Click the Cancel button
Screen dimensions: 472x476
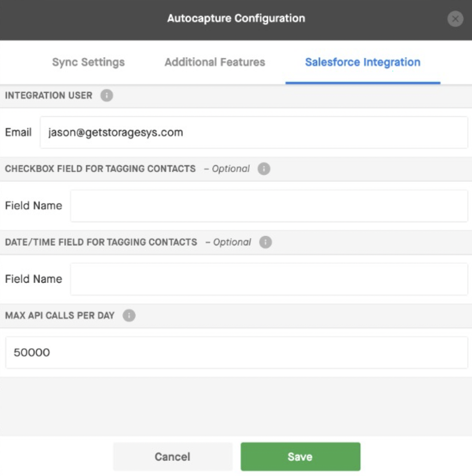(x=172, y=457)
